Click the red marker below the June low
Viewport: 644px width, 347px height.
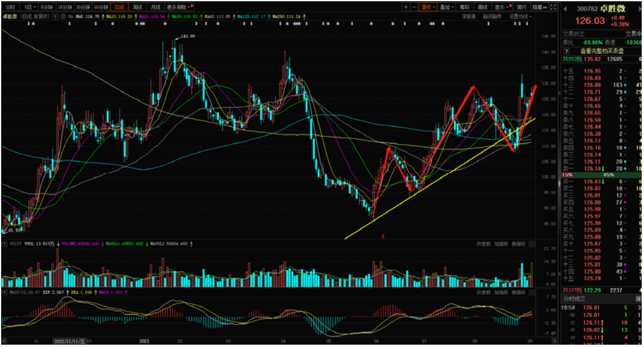(x=383, y=236)
